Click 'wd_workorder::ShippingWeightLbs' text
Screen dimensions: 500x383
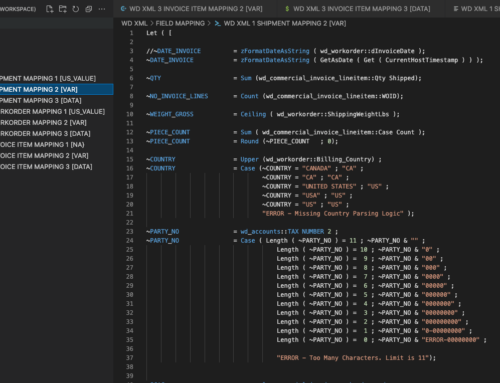pos(333,114)
